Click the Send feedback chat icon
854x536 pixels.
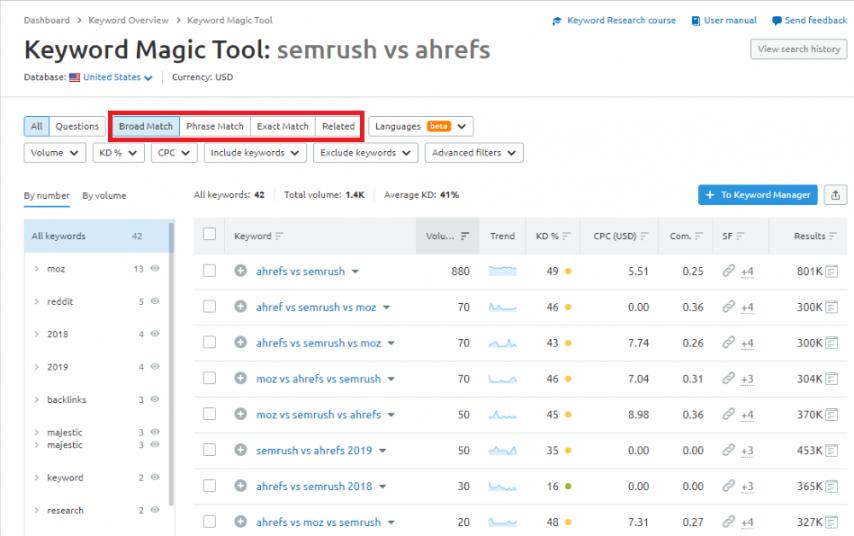point(777,20)
